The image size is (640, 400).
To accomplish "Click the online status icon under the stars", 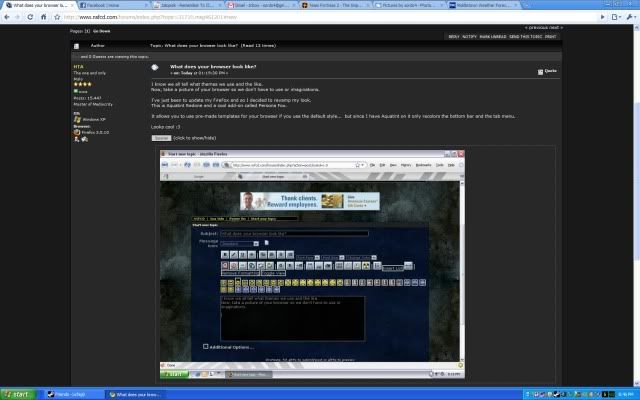I will click(76, 91).
